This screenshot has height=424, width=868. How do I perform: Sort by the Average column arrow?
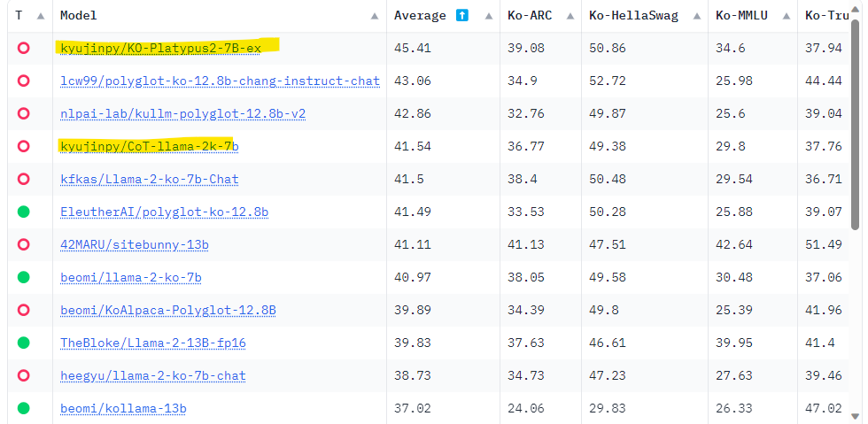[x=489, y=16]
